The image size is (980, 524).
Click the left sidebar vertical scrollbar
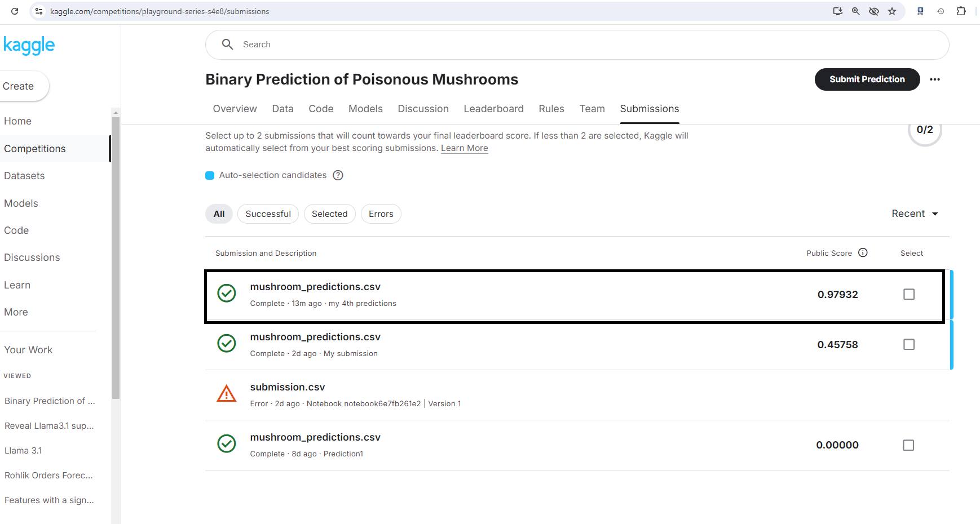tap(116, 254)
